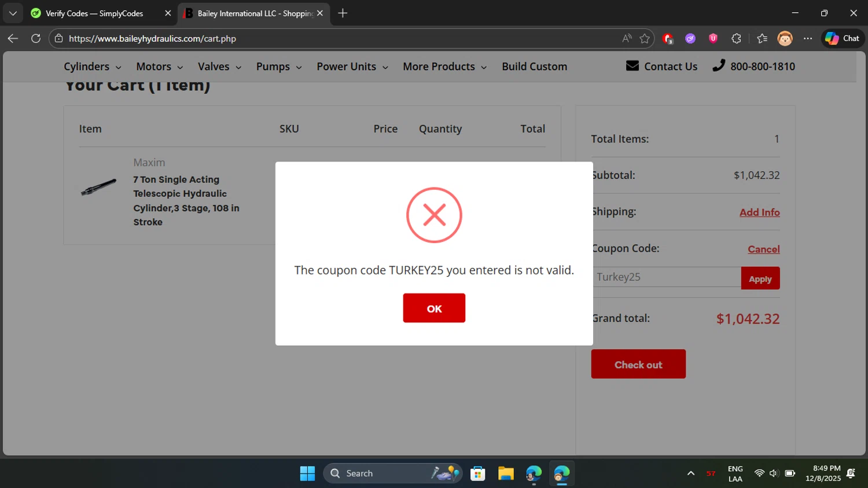Open the first Edge taskbar icon

click(x=534, y=474)
